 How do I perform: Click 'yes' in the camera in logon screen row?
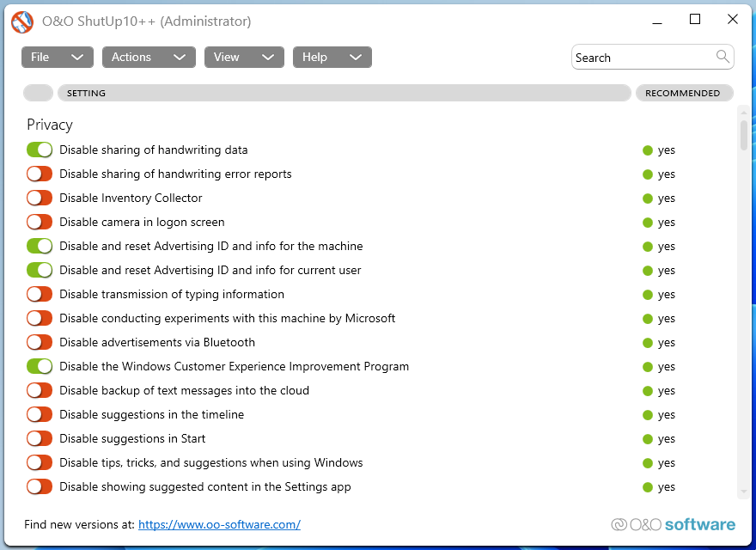667,223
